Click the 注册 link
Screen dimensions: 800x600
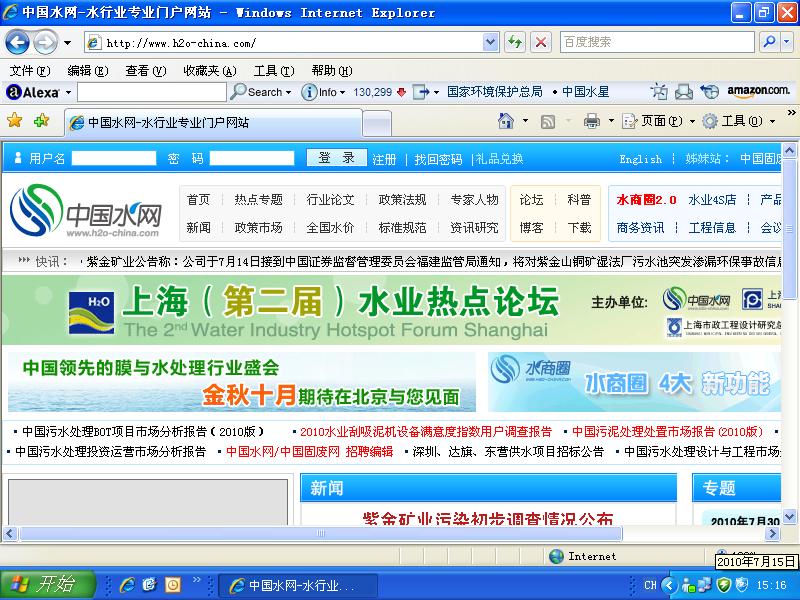coord(384,159)
